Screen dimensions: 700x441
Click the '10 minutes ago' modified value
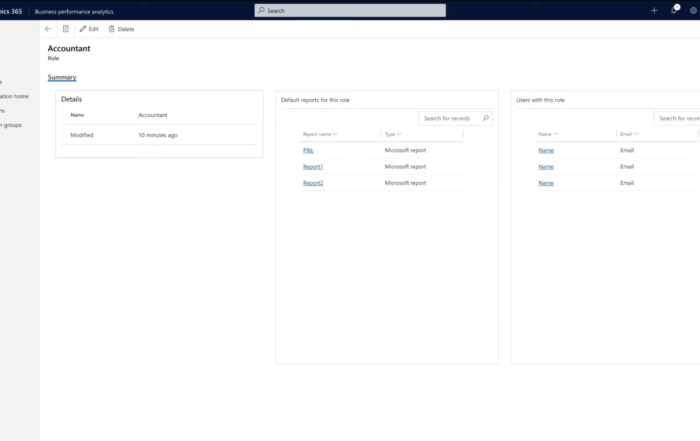[x=158, y=135]
